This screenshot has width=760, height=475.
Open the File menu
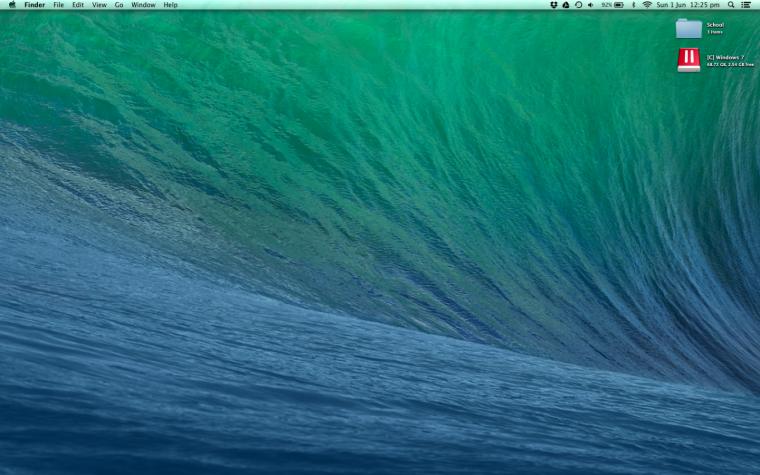coord(58,5)
